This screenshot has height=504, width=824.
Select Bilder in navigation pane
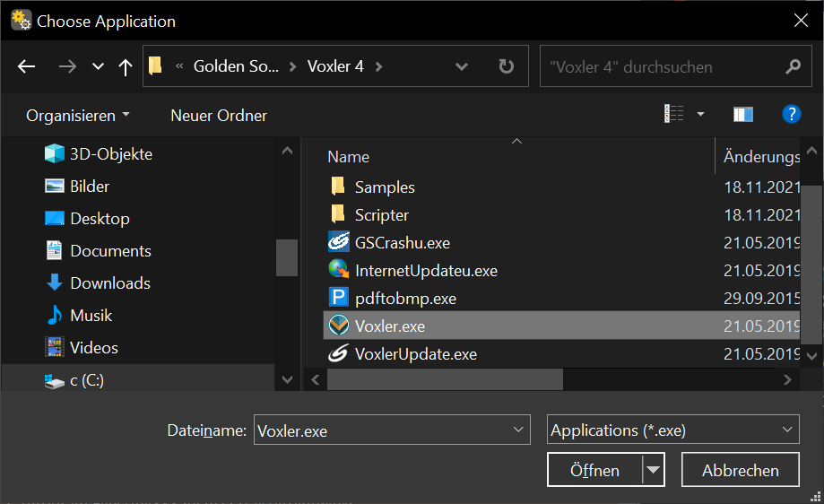pyautogui.click(x=90, y=186)
